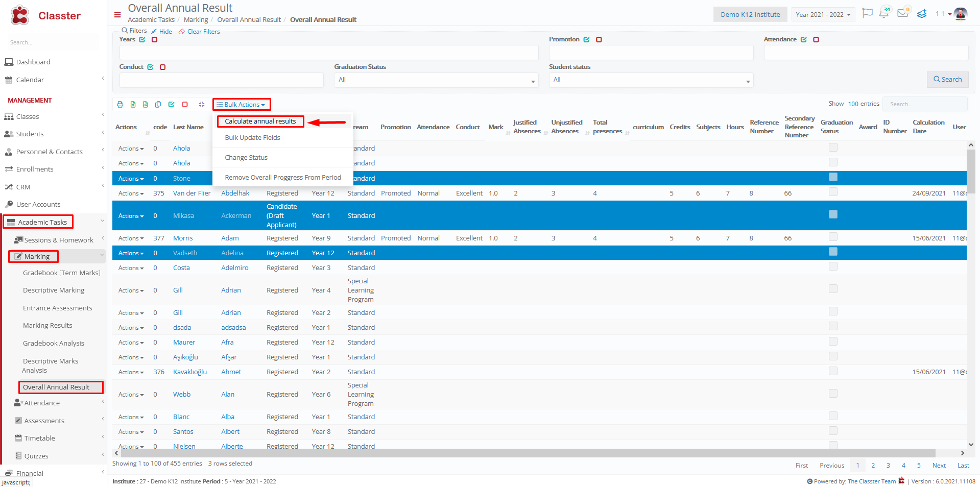The height and width of the screenshot is (487, 980).
Task: Click the user avatar picture
Action: (x=961, y=14)
